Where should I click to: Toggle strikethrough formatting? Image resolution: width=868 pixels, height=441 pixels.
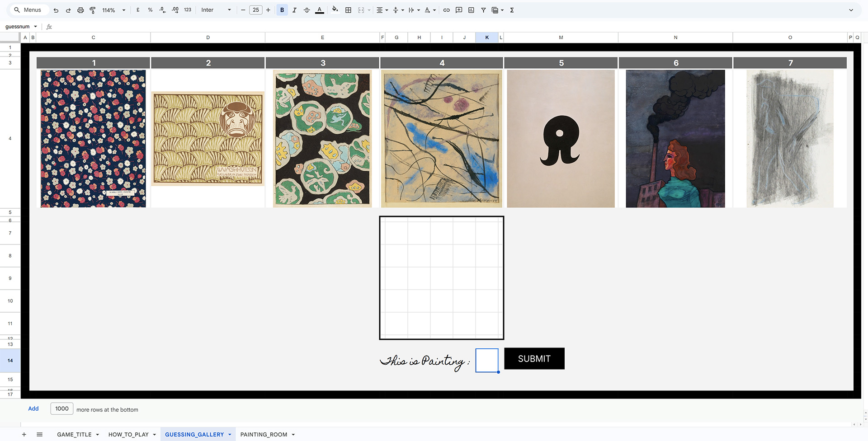pyautogui.click(x=307, y=10)
